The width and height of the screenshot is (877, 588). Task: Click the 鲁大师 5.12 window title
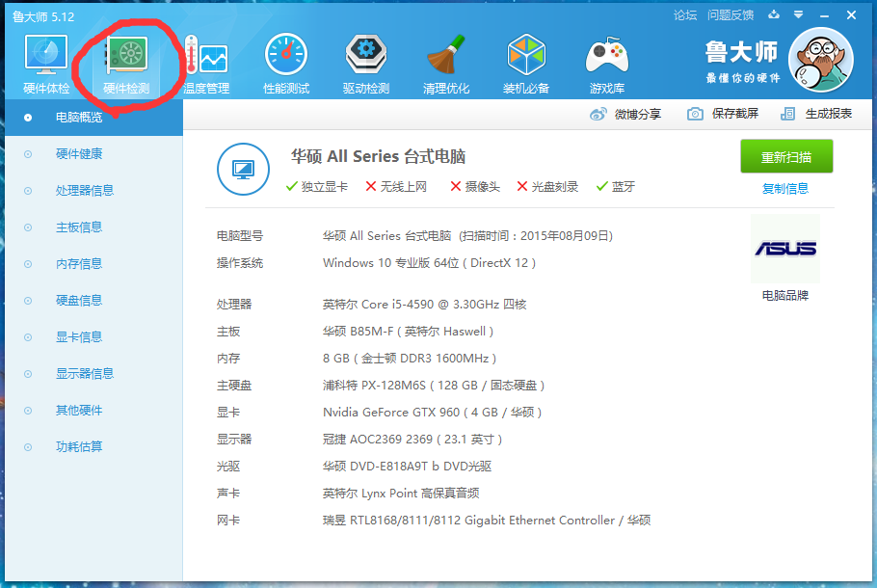(43, 16)
